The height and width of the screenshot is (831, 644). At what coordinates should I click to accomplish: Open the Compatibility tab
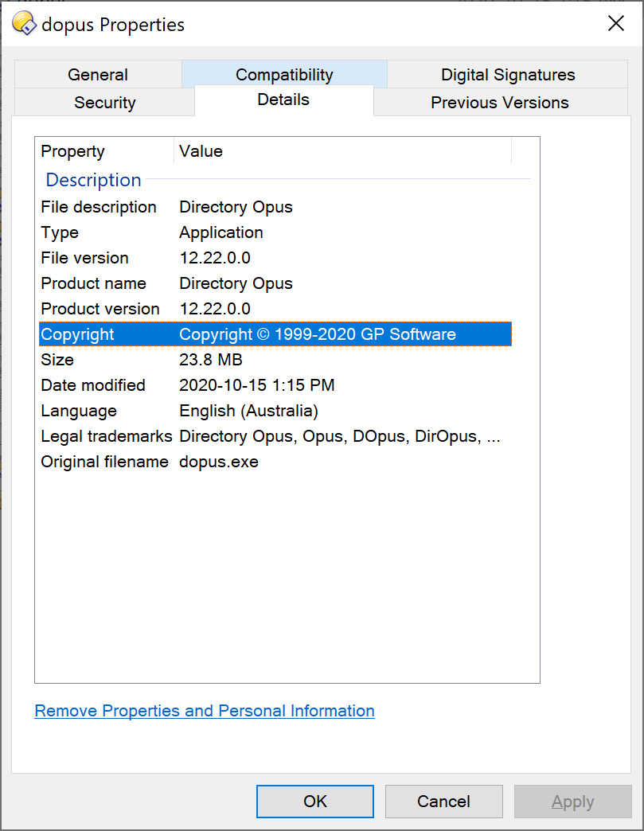284,74
